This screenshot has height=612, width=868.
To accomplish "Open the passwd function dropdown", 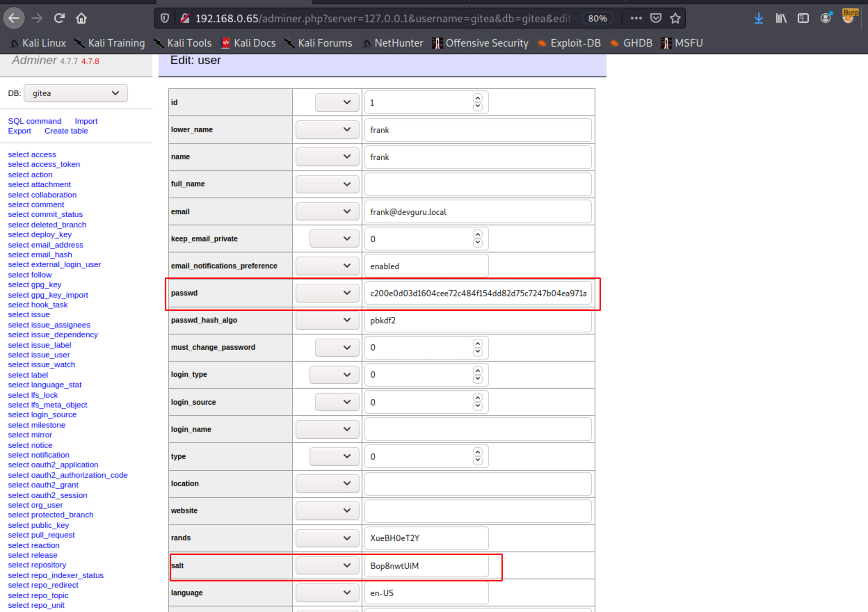I will 327,293.
